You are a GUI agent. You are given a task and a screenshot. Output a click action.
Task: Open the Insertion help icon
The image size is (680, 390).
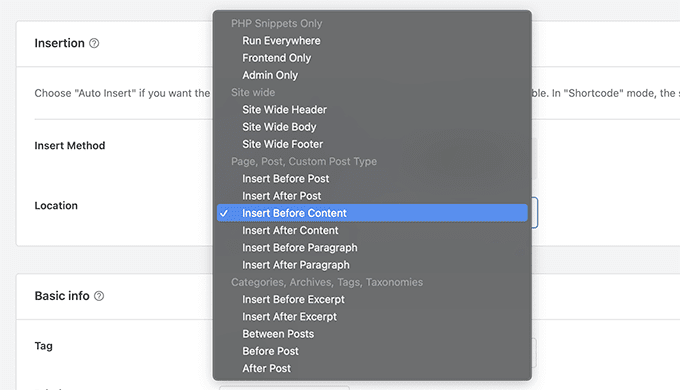click(x=94, y=43)
